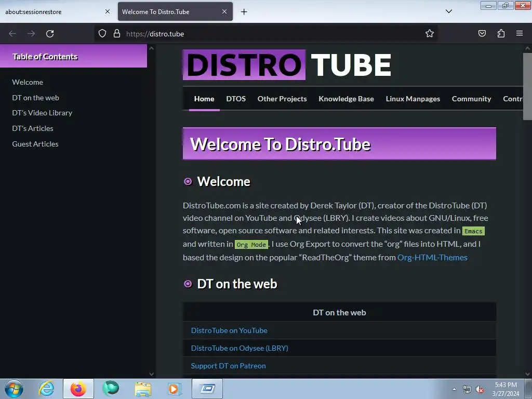Open the Linux Manpages menu item

[x=413, y=99]
